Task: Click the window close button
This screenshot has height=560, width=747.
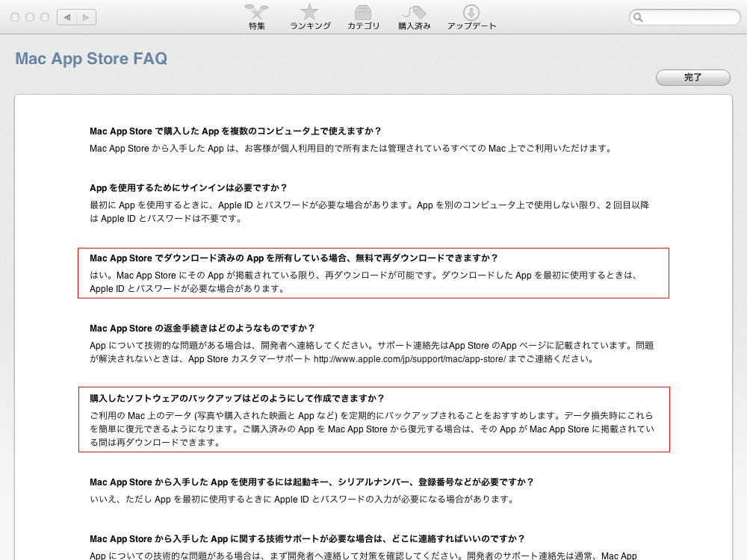Action: 15,17
